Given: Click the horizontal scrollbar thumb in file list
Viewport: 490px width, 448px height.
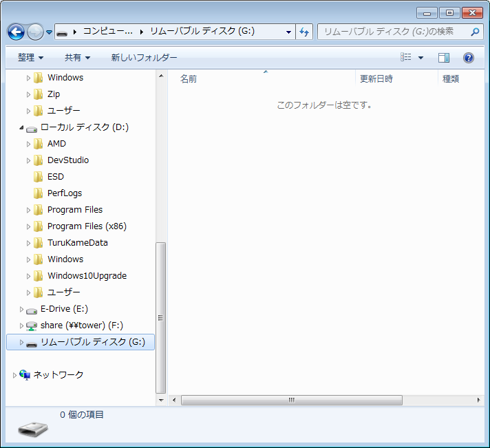Looking at the screenshot, I should click(x=291, y=400).
